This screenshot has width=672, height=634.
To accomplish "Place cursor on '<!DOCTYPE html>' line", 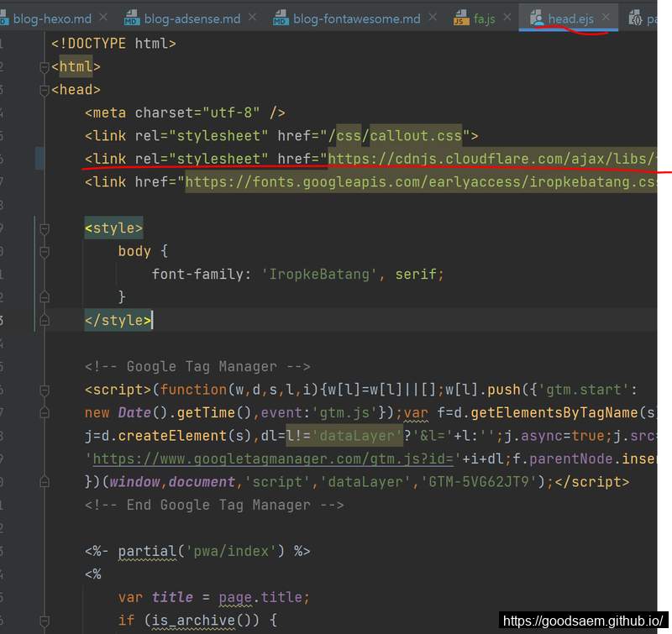I will click(113, 44).
